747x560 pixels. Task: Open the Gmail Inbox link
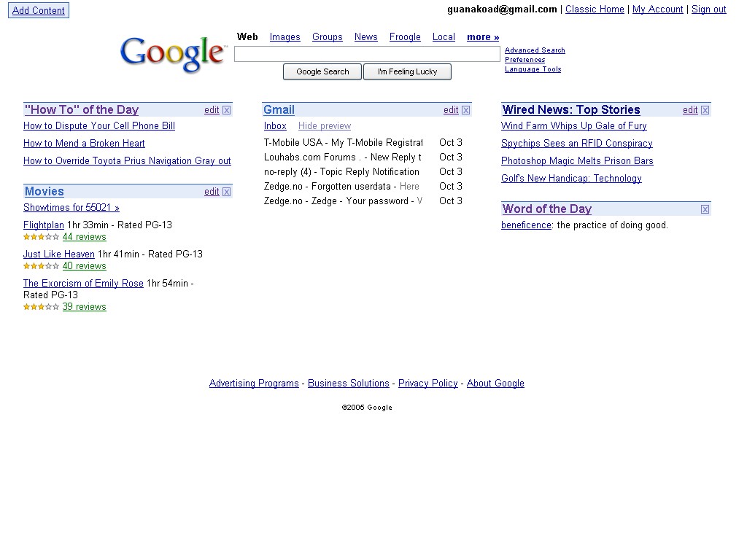(x=275, y=126)
